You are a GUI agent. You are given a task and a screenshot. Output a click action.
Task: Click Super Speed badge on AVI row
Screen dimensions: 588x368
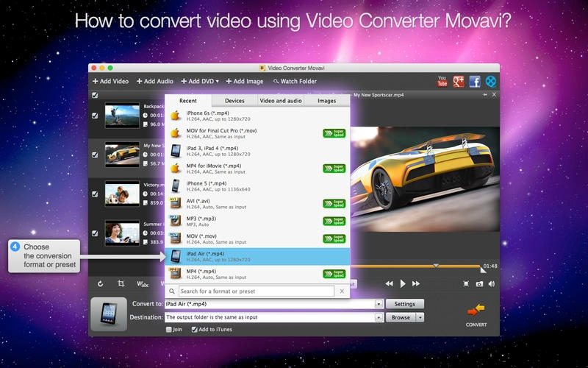334,204
